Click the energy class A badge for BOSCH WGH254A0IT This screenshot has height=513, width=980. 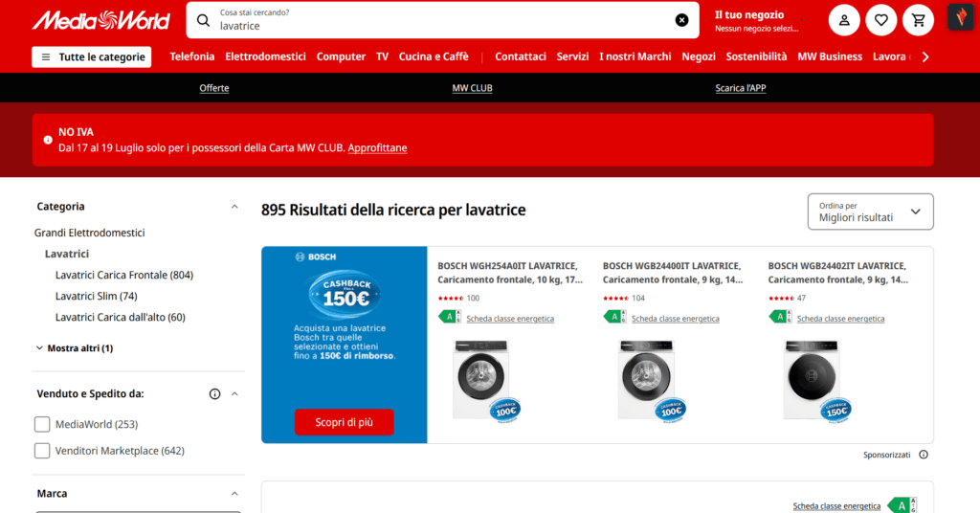coord(450,317)
